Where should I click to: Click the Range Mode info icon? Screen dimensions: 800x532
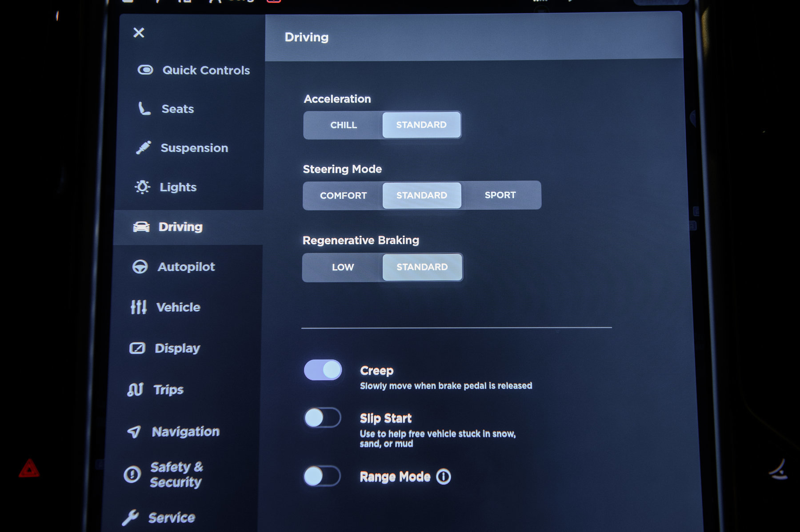pos(443,476)
